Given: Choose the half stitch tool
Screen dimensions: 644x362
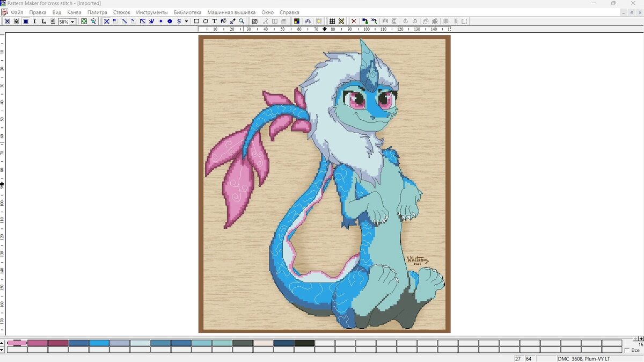Looking at the screenshot, I should (x=124, y=21).
